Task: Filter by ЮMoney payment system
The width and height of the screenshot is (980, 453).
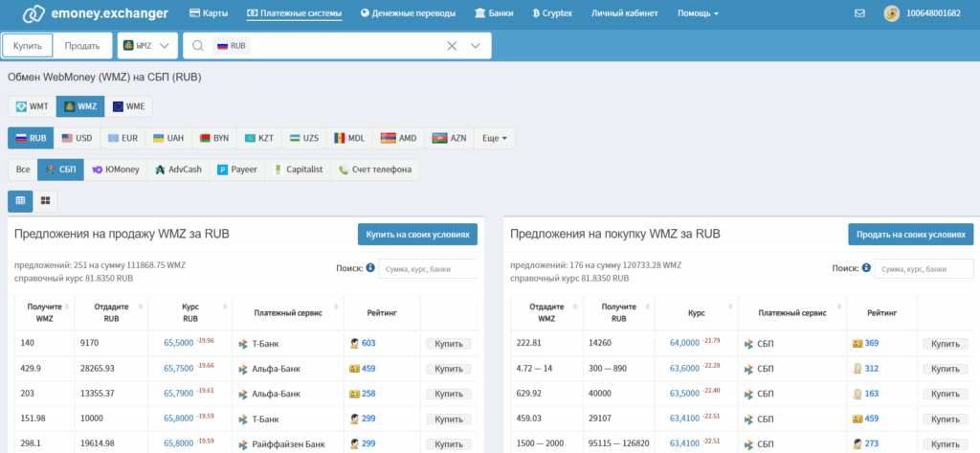Action: click(x=116, y=170)
